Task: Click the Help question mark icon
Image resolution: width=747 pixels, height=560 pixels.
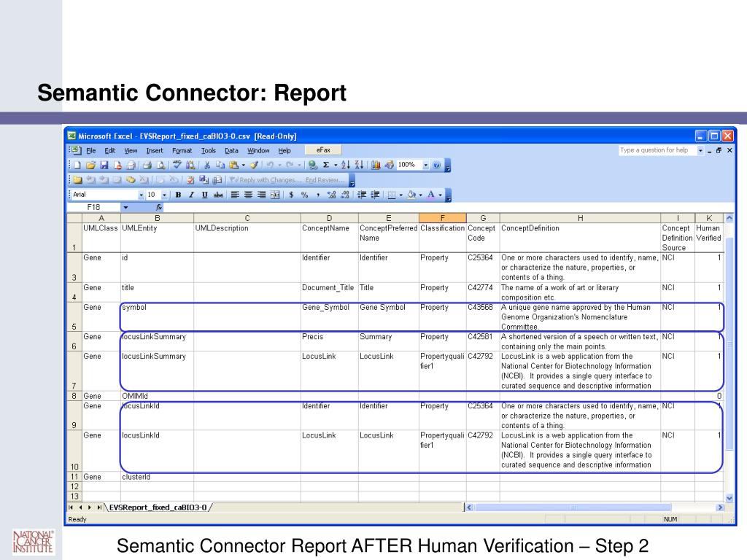Action: (x=436, y=166)
